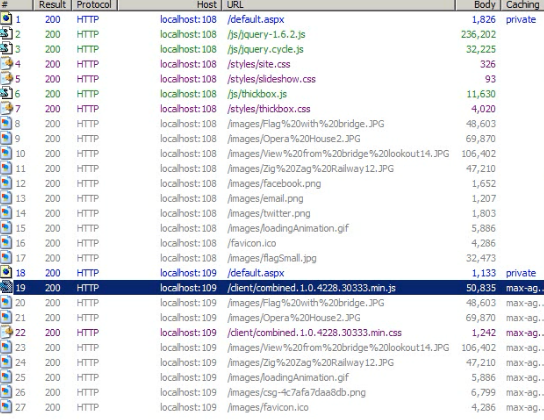Select the /styles/slideshow.css request
The image size is (544, 420).
point(272,79)
